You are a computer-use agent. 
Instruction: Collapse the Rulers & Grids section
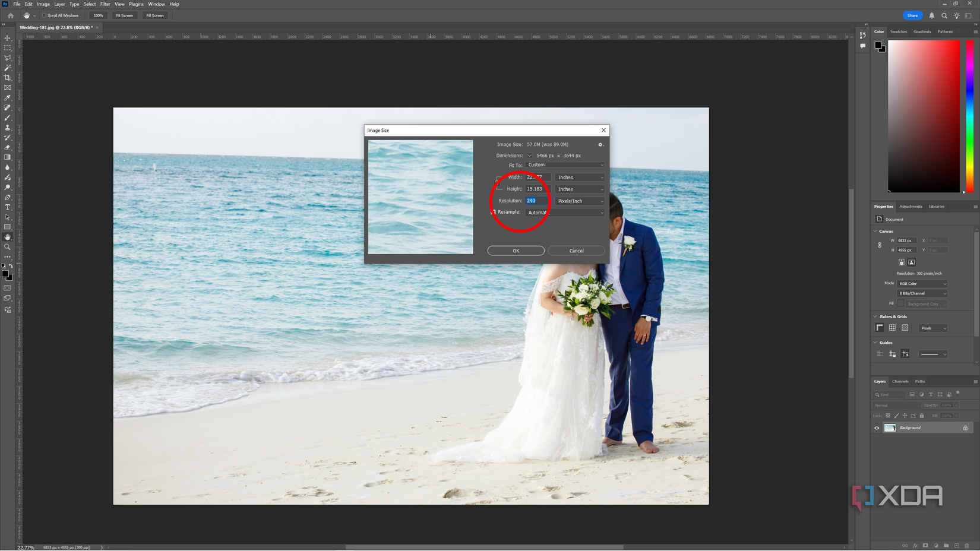click(874, 316)
